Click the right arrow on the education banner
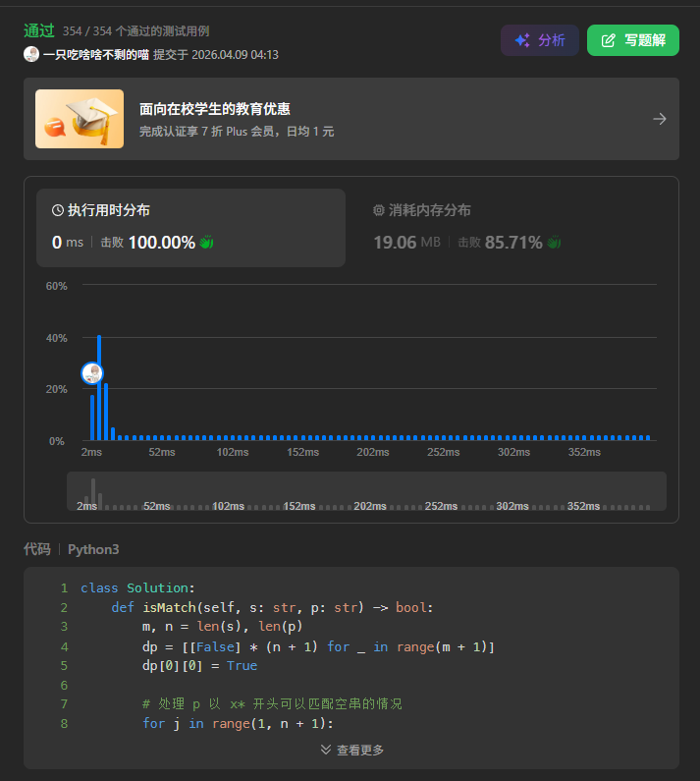The image size is (700, 781). (x=659, y=119)
